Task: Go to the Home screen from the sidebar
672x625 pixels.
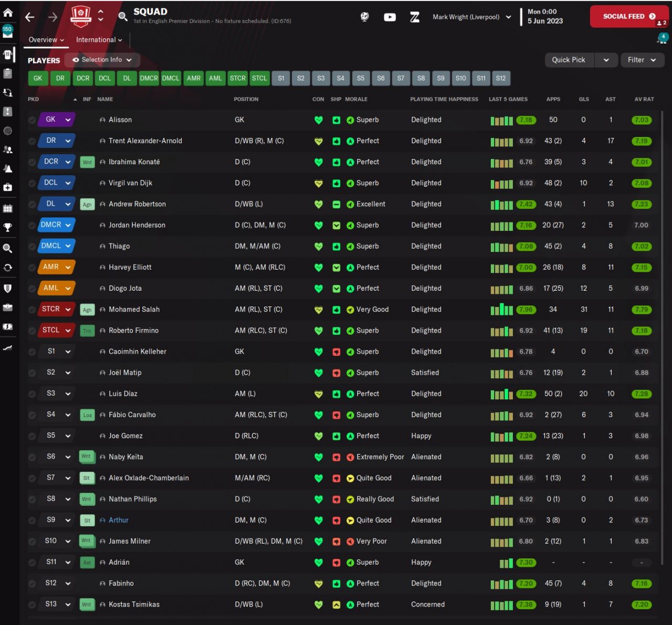Action: (x=8, y=12)
